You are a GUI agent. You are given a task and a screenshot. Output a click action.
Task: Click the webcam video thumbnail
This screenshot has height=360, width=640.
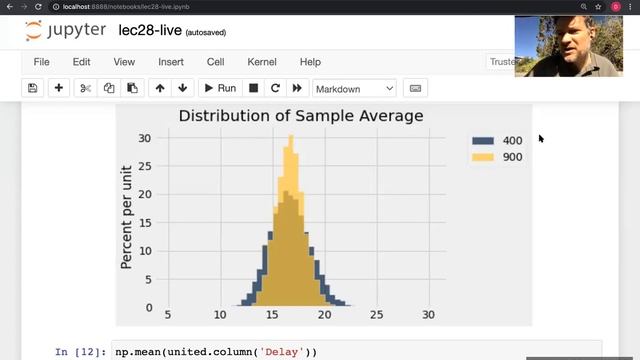(x=569, y=46)
